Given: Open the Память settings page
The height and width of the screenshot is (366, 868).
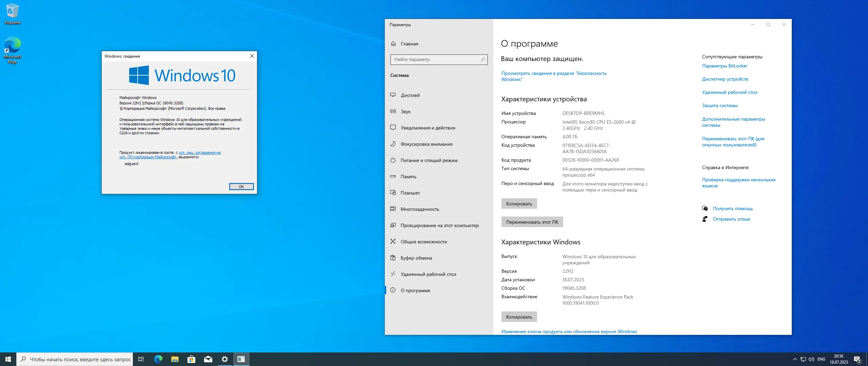Looking at the screenshot, I should 408,177.
